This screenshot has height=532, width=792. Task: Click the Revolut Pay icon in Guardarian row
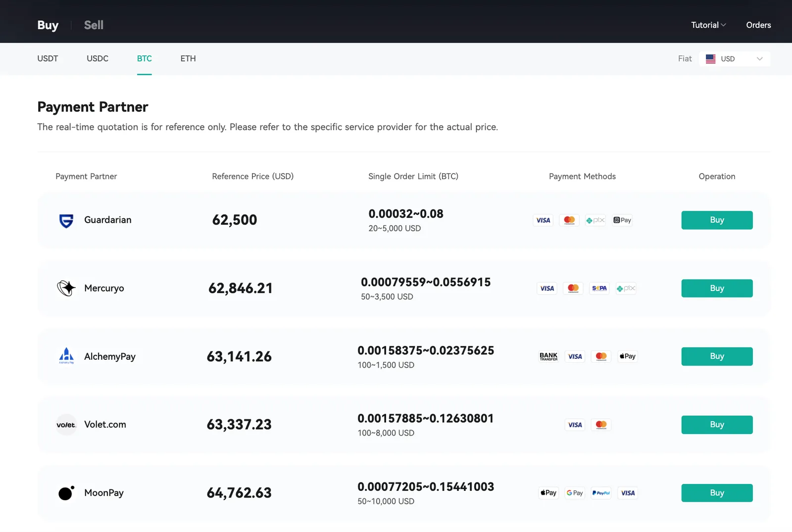click(622, 220)
